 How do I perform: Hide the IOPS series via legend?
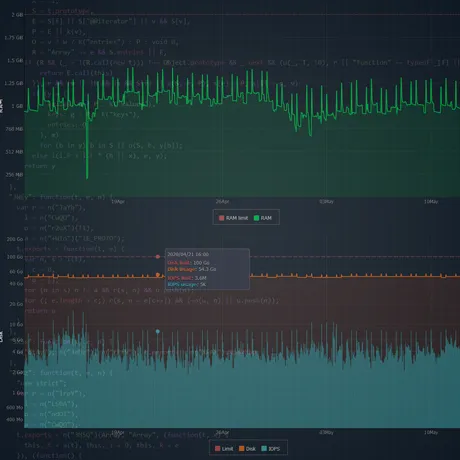(x=271, y=449)
